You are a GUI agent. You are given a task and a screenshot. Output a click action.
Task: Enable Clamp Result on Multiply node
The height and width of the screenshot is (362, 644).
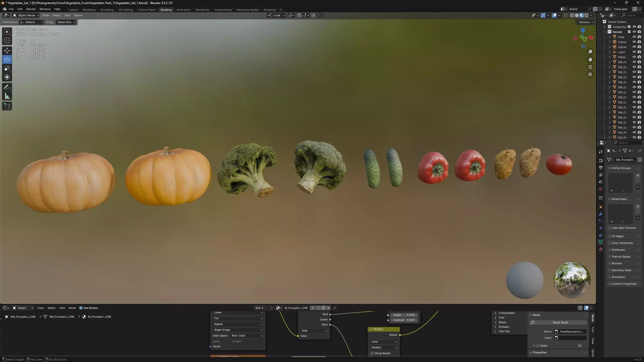(x=372, y=353)
